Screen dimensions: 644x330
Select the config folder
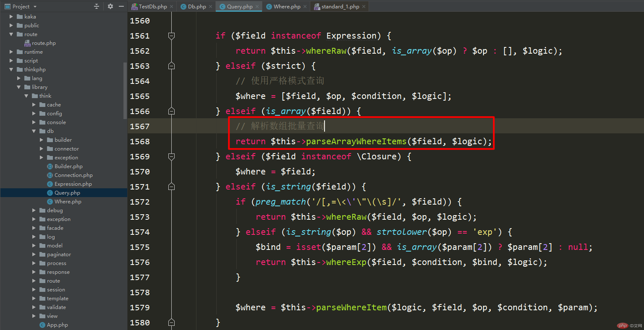click(x=54, y=114)
